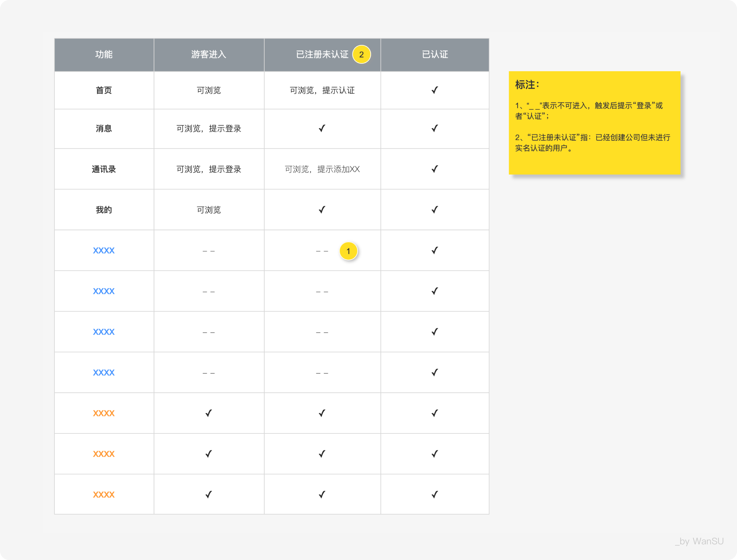Click 已认证 checkmark in last orange XXXX row
This screenshot has height=560, width=737.
coord(434,495)
